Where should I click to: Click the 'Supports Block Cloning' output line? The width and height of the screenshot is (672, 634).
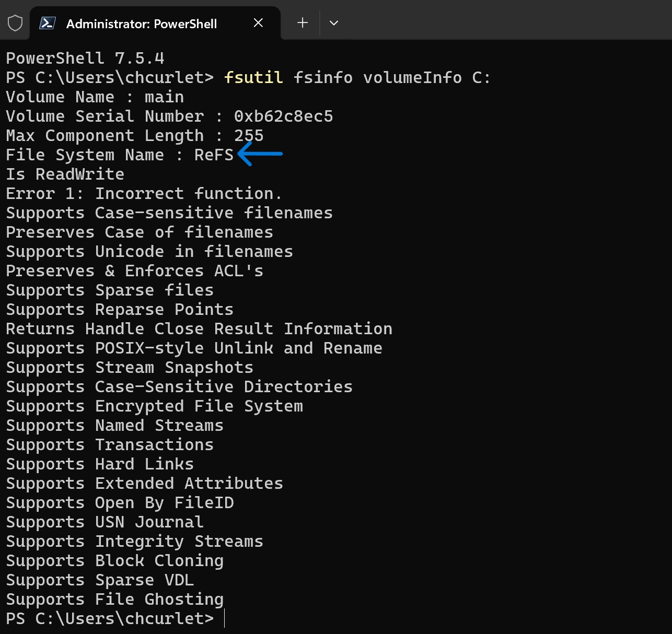(x=115, y=561)
